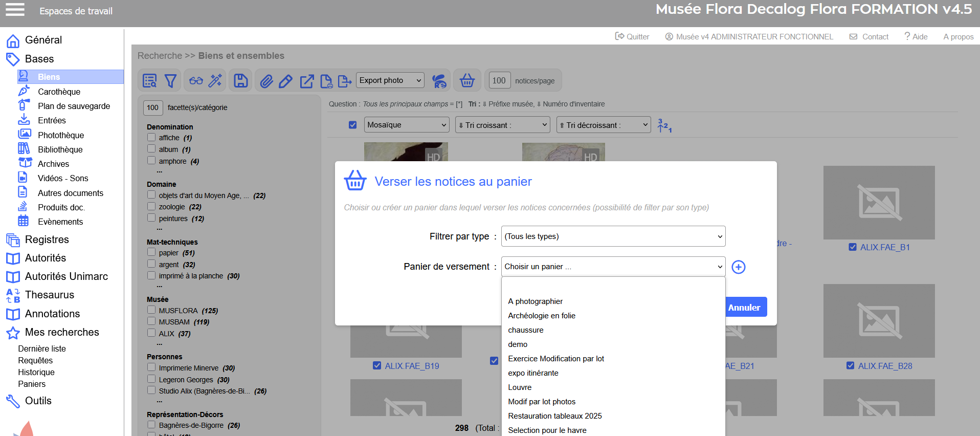Uncheck the ALIX.FAE_B19 notice checkbox
Image resolution: width=980 pixels, height=436 pixels.
[x=377, y=365]
